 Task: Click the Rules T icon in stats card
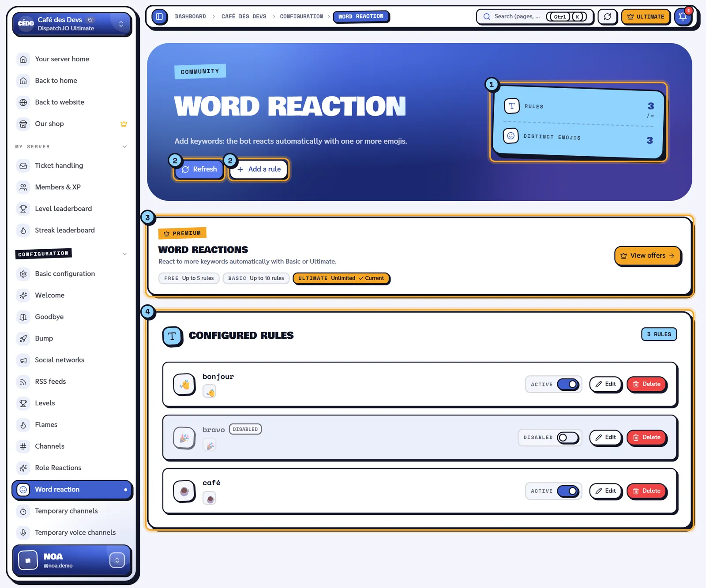(512, 106)
